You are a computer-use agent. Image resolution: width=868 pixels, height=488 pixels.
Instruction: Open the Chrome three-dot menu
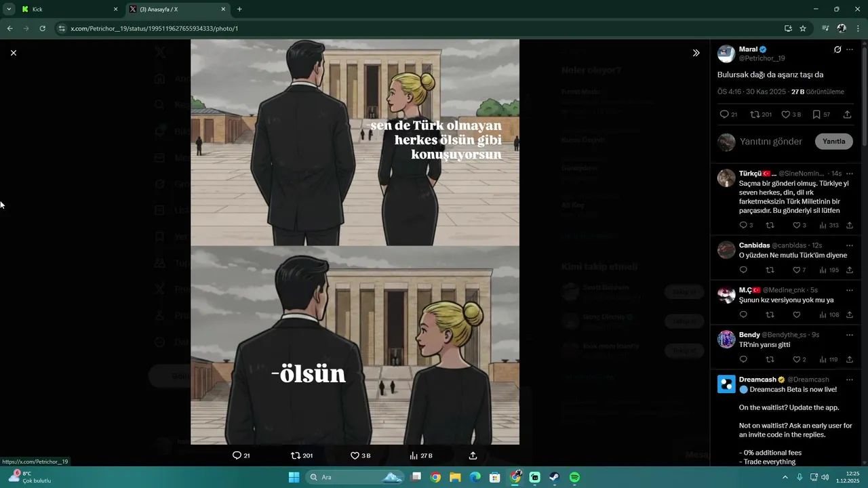tap(859, 28)
